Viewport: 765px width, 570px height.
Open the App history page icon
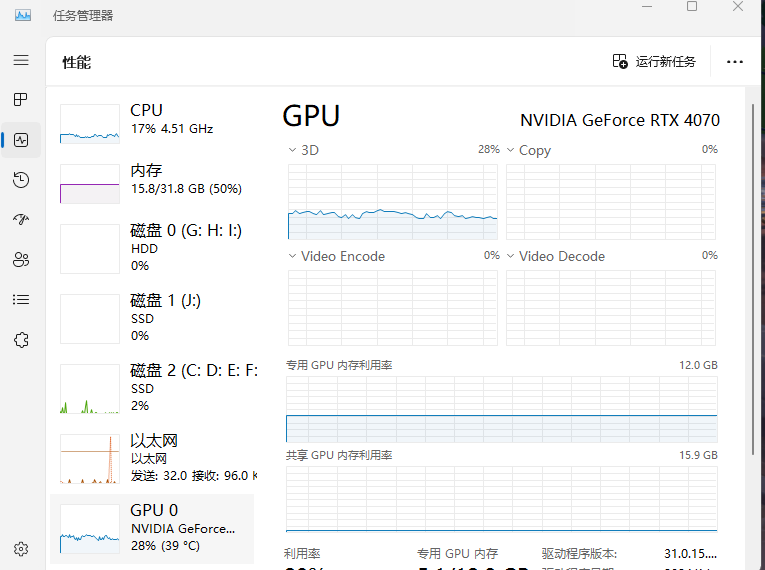click(21, 180)
